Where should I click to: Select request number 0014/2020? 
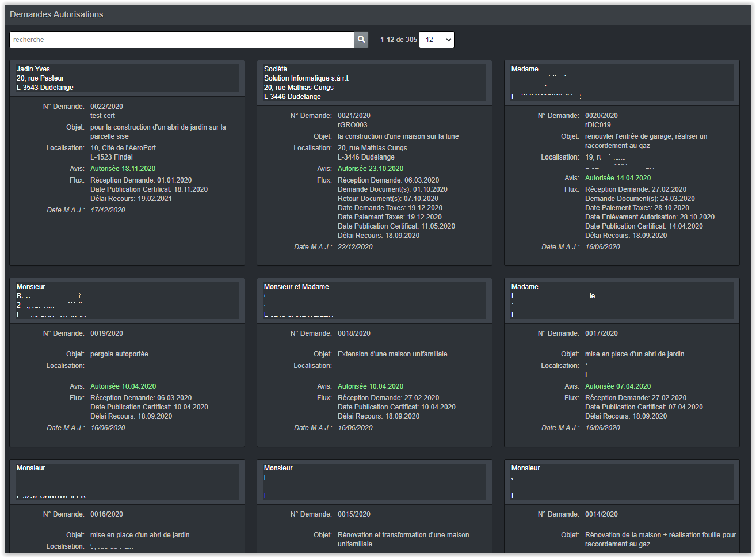click(601, 514)
